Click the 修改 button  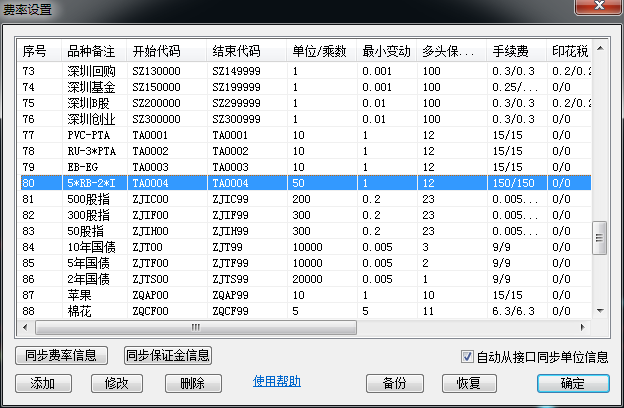tap(117, 383)
